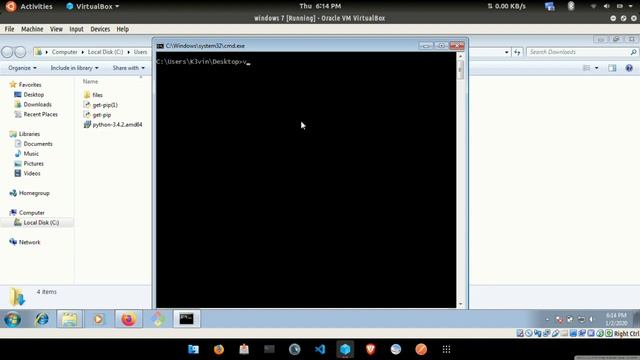Select Network in the navigation pane
The image size is (640, 360).
point(29,242)
